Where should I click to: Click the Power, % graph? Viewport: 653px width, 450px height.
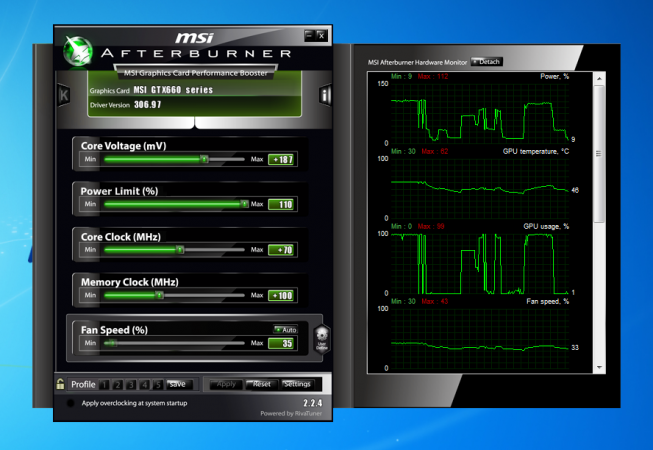(480, 113)
